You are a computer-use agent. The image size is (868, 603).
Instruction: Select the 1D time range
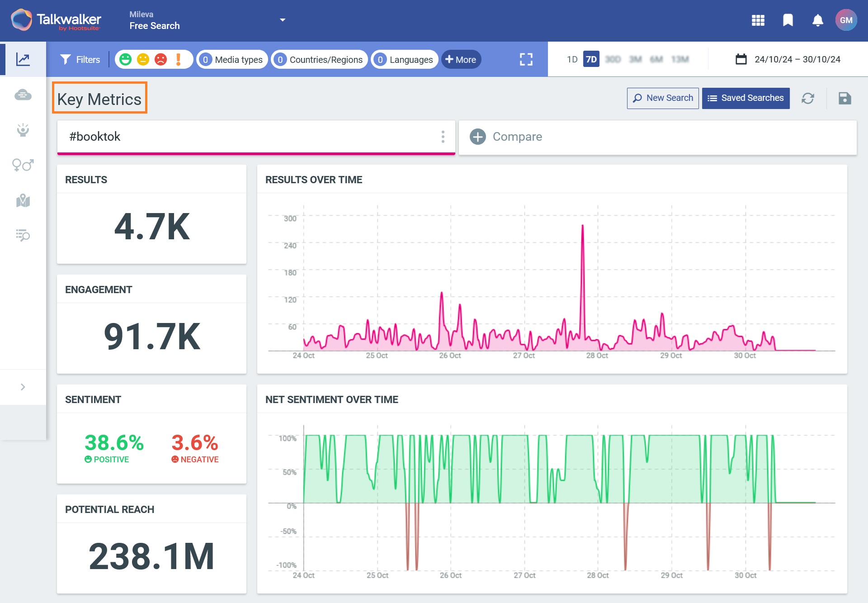[572, 59]
